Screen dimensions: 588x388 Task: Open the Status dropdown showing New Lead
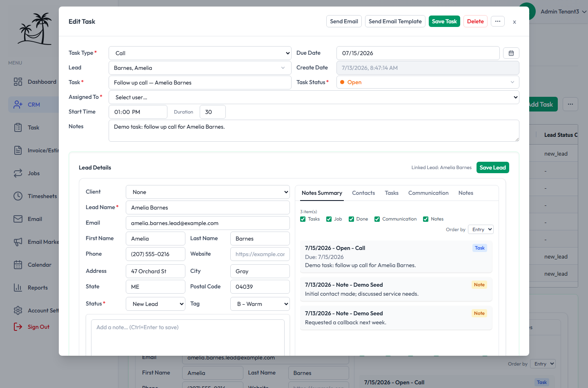[156, 304]
